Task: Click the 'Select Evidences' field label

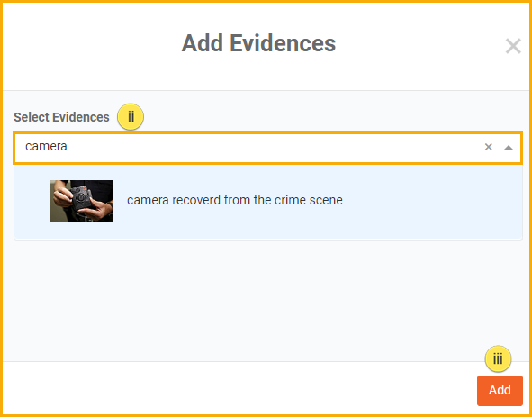Action: coord(61,117)
